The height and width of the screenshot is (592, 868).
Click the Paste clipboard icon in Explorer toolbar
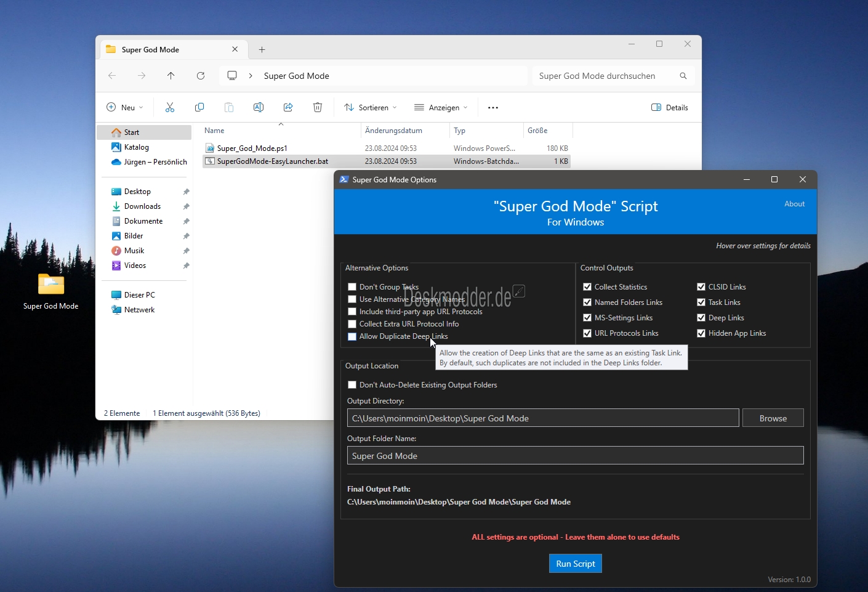pyautogui.click(x=229, y=107)
